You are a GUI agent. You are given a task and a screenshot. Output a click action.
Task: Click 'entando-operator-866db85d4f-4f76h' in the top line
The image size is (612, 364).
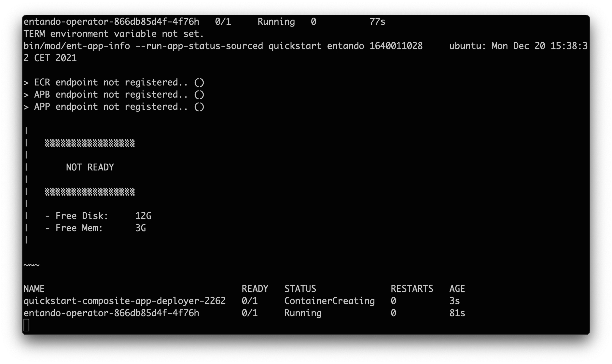(111, 22)
